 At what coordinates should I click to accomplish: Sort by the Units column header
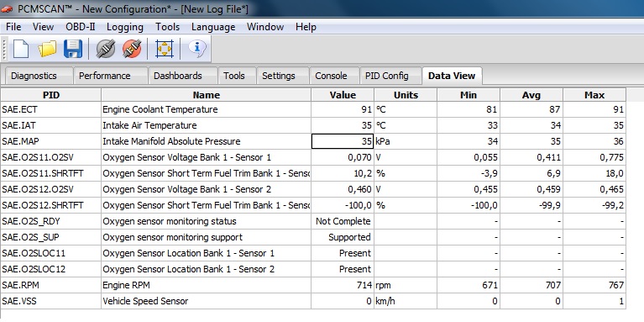tap(406, 95)
